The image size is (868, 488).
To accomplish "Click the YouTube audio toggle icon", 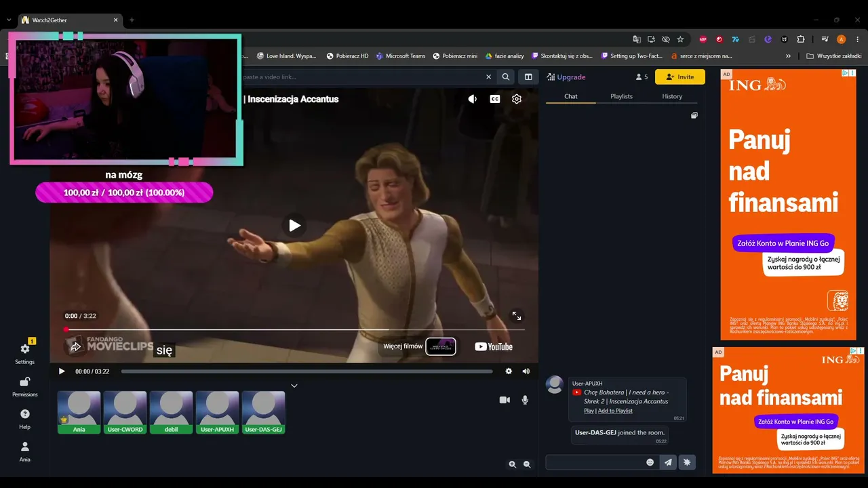I will click(x=473, y=99).
